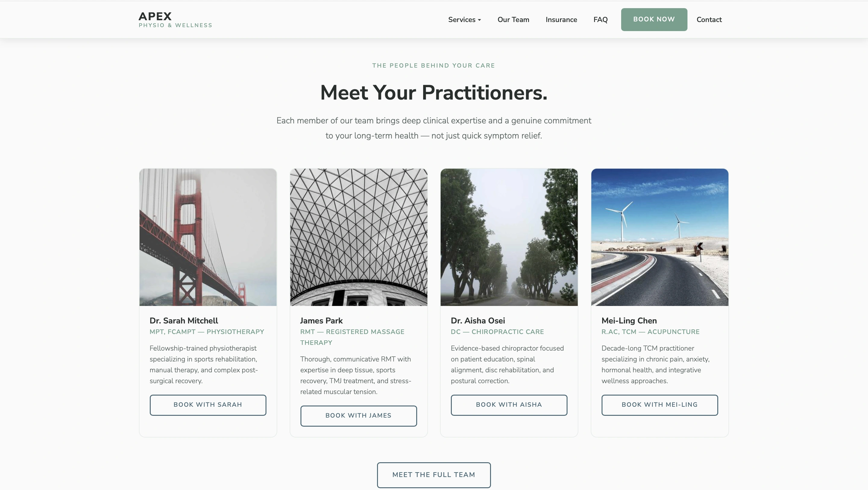868x490 pixels.
Task: Select the geometric glass roof photo
Action: point(359,237)
